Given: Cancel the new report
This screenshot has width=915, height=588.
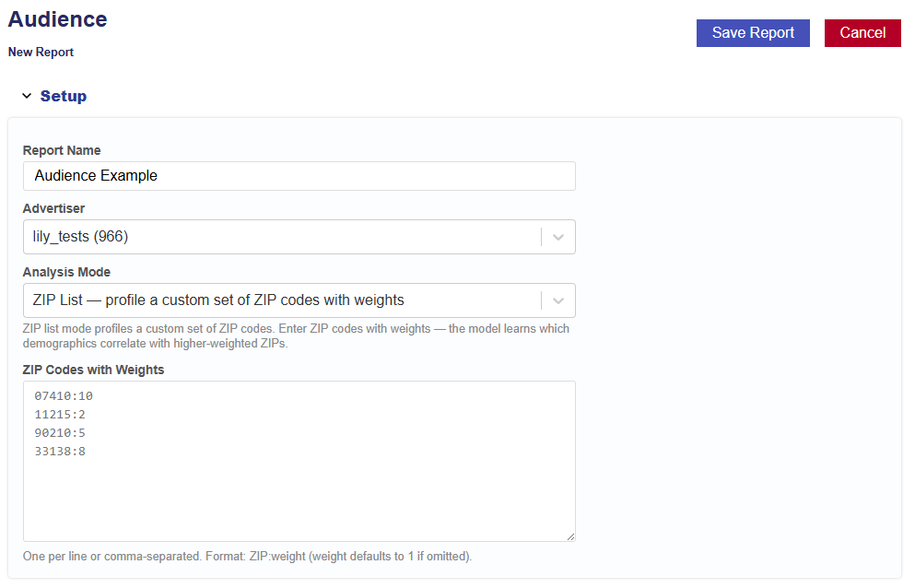Looking at the screenshot, I should coord(862,33).
